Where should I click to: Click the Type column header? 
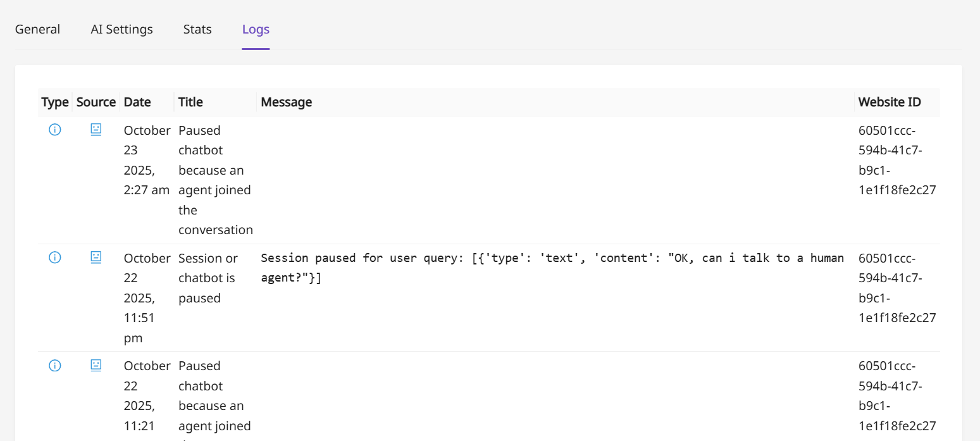click(x=55, y=102)
